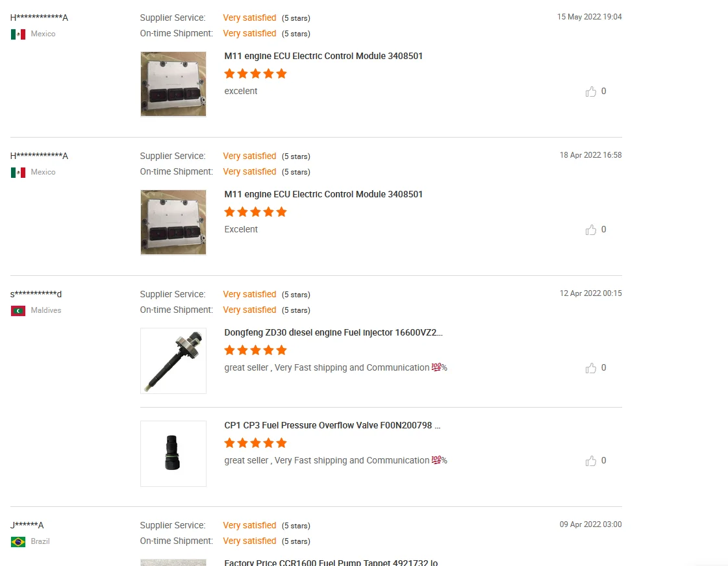Open Factory Price CCR1600 Fuel Pump Tappet link

pyautogui.click(x=331, y=562)
